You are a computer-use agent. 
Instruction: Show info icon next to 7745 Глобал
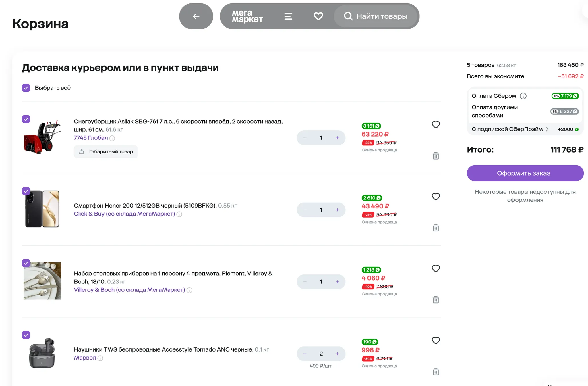112,138
